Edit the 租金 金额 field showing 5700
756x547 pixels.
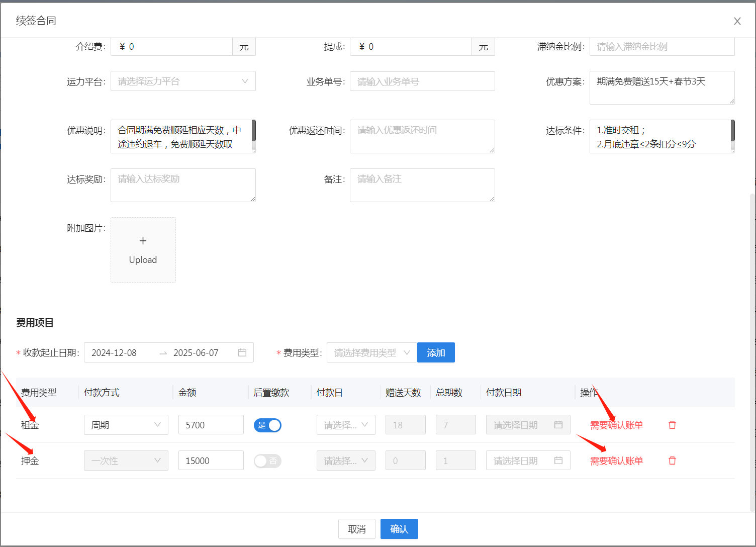211,425
